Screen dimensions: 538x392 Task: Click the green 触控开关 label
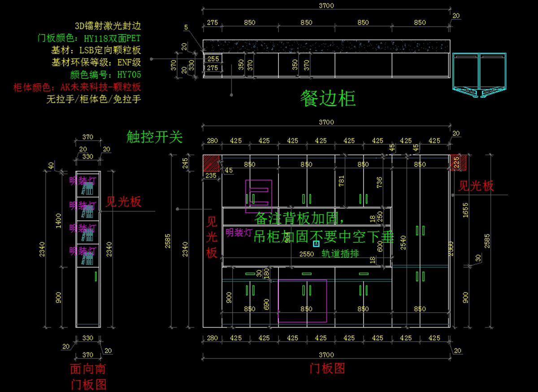(x=155, y=137)
